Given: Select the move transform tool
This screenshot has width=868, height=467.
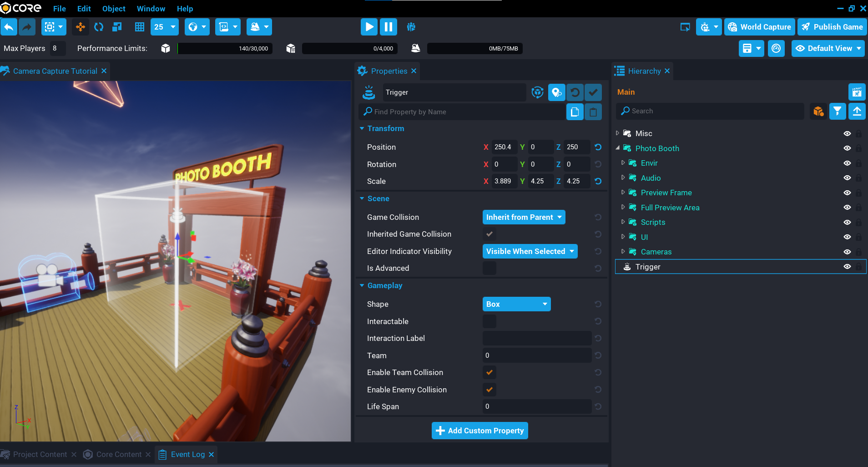Looking at the screenshot, I should pyautogui.click(x=81, y=27).
